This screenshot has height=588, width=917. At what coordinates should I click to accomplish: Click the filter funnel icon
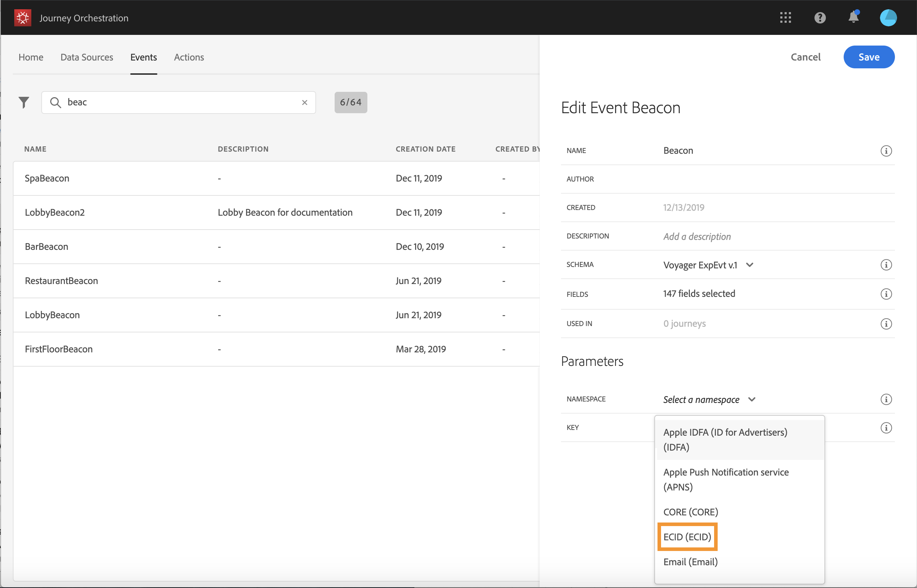(x=23, y=102)
